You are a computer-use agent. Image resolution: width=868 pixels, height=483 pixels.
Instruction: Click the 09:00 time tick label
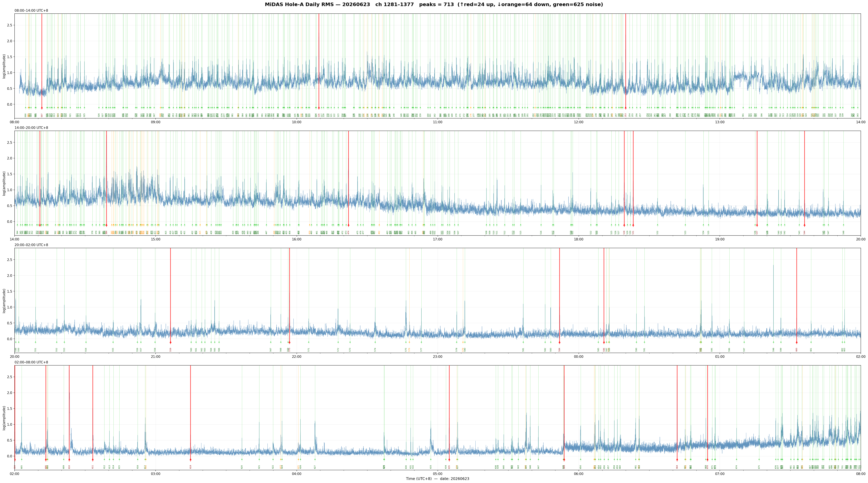point(155,122)
